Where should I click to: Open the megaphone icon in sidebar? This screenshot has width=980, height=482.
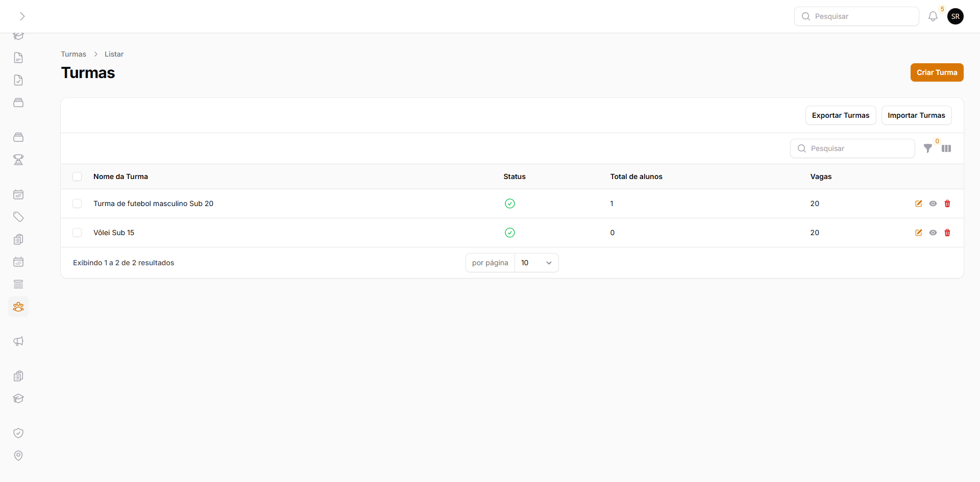tap(18, 341)
